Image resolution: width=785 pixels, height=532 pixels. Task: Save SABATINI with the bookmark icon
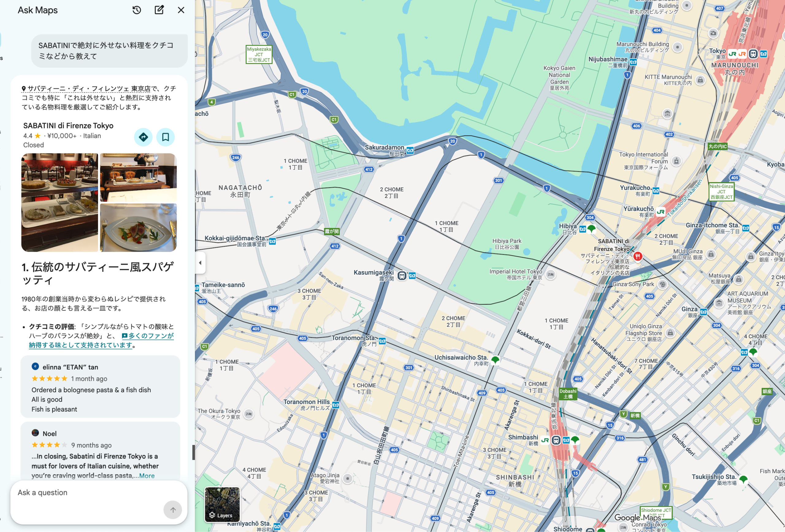click(166, 137)
